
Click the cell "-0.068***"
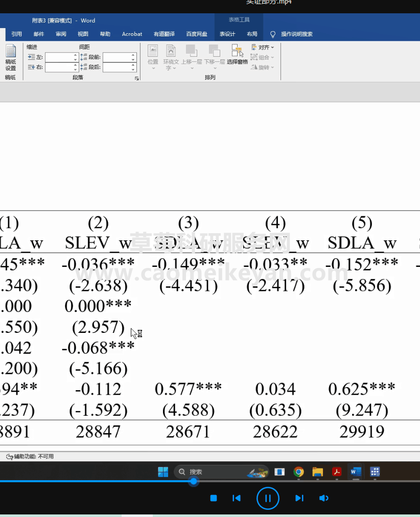[x=98, y=348]
